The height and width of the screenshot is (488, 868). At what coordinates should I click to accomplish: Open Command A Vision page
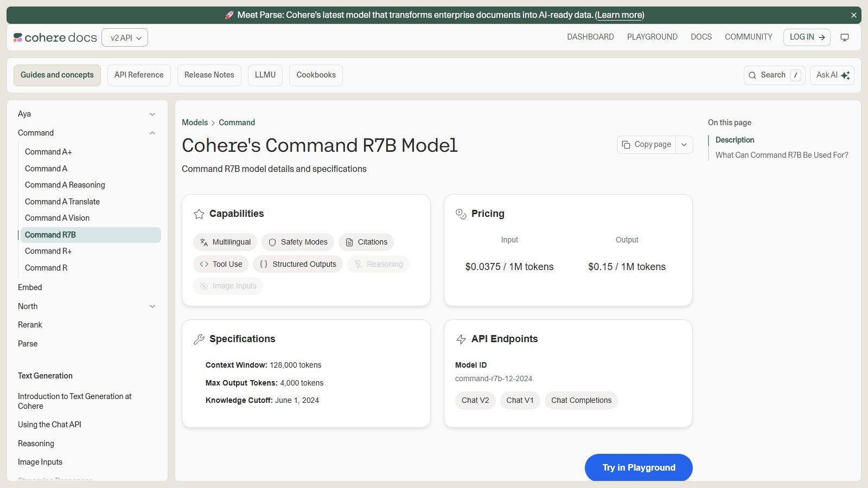[57, 218]
